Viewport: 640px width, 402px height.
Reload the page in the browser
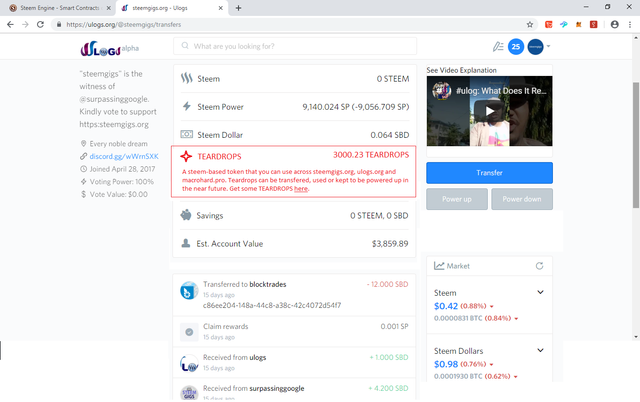(40, 24)
